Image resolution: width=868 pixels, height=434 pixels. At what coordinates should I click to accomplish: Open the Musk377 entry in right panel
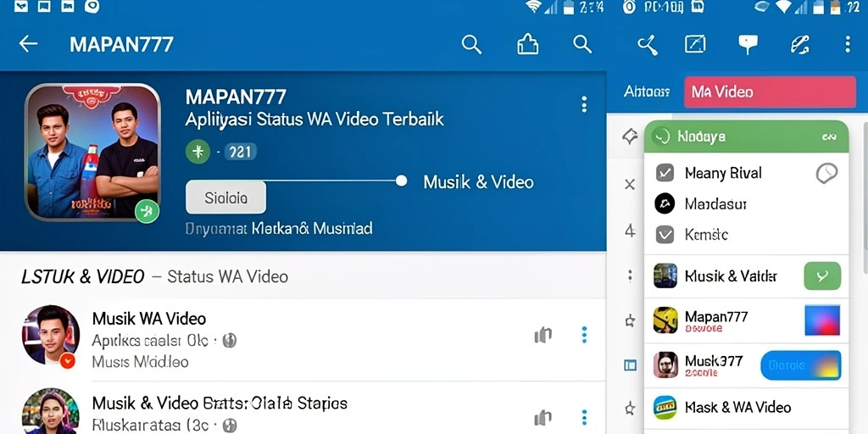pyautogui.click(x=746, y=364)
